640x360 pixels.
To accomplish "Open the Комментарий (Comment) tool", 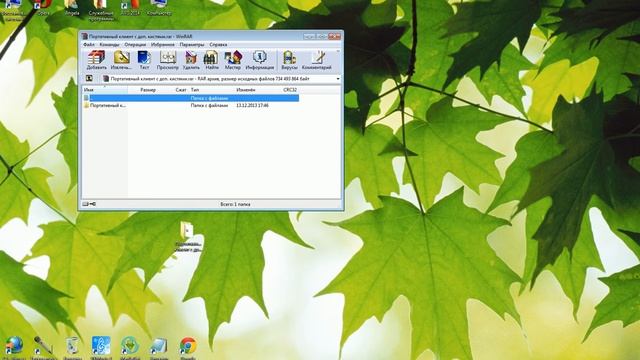I will point(317,60).
